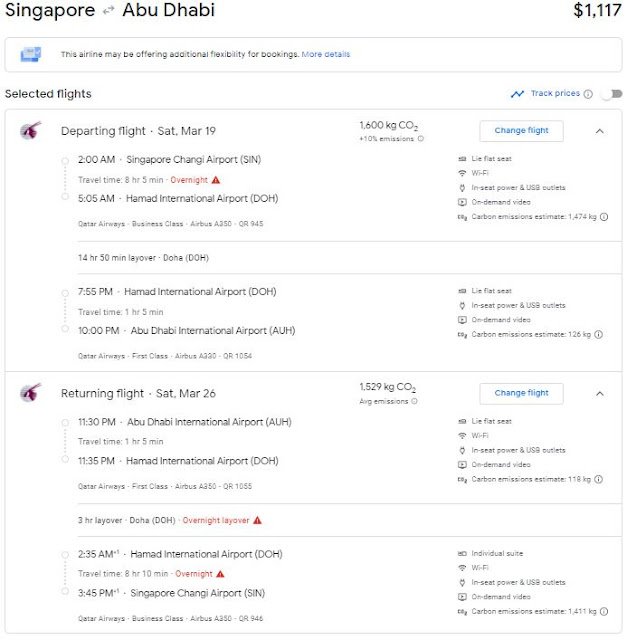Open Track prices info icon
This screenshot has width=627, height=640.
[x=588, y=94]
